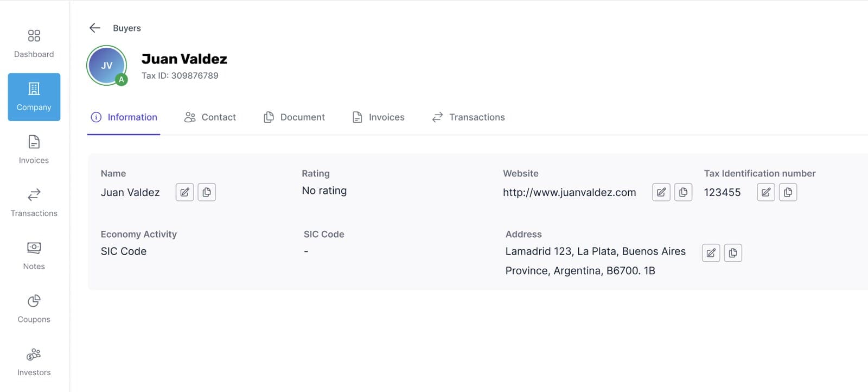Click the Rating field label

[316, 173]
